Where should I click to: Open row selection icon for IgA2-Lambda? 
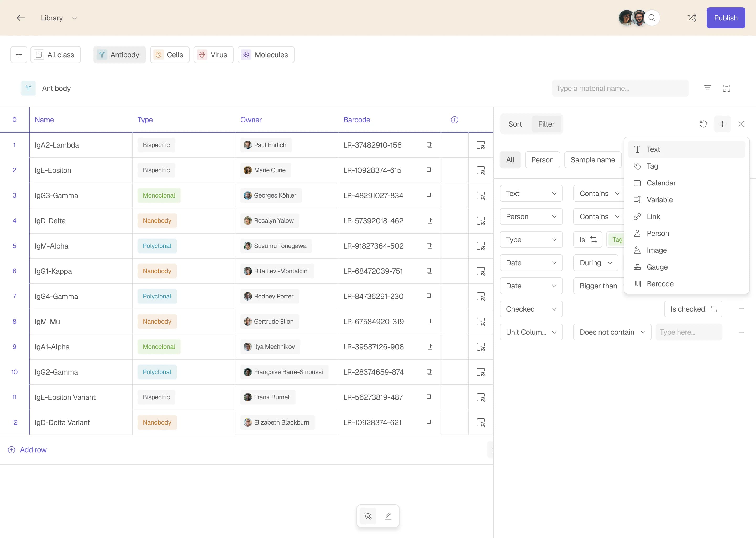coord(481,145)
